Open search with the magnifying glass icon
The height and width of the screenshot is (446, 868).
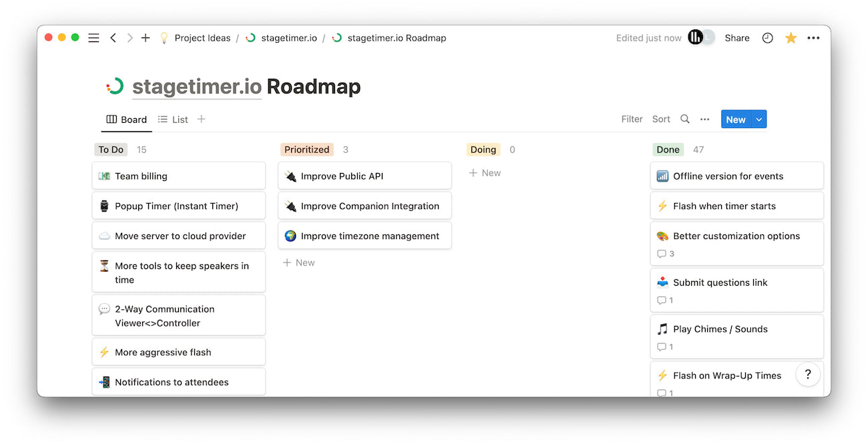pyautogui.click(x=685, y=118)
